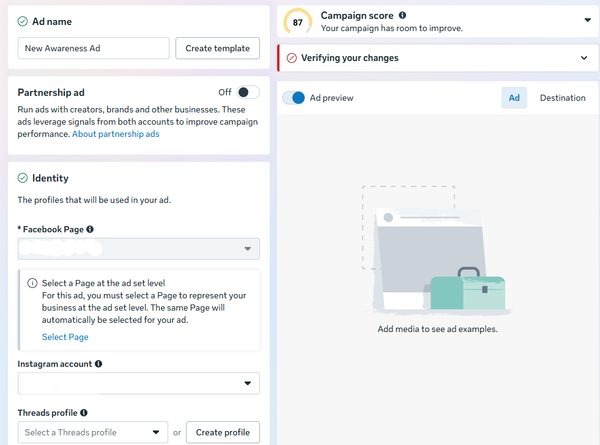Turn on the Partnership ad toggle
This screenshot has height=445, width=600.
tap(248, 92)
